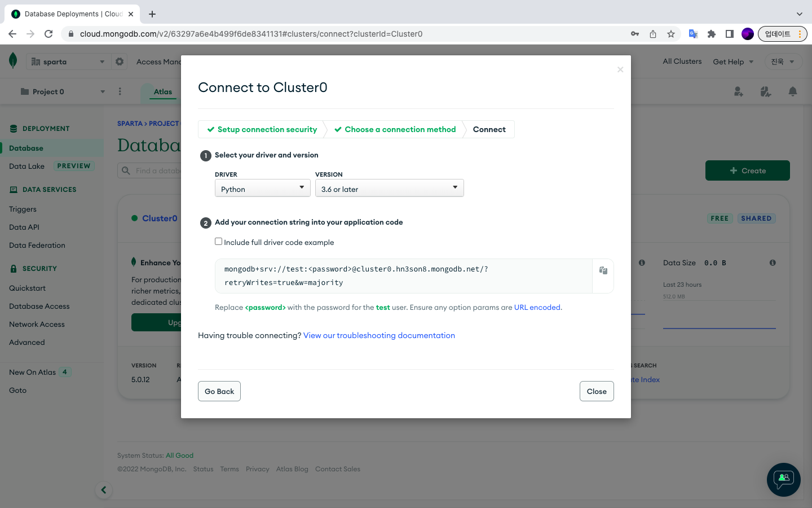Click the MongoDB leaf logo
812x508 pixels.
(x=13, y=61)
